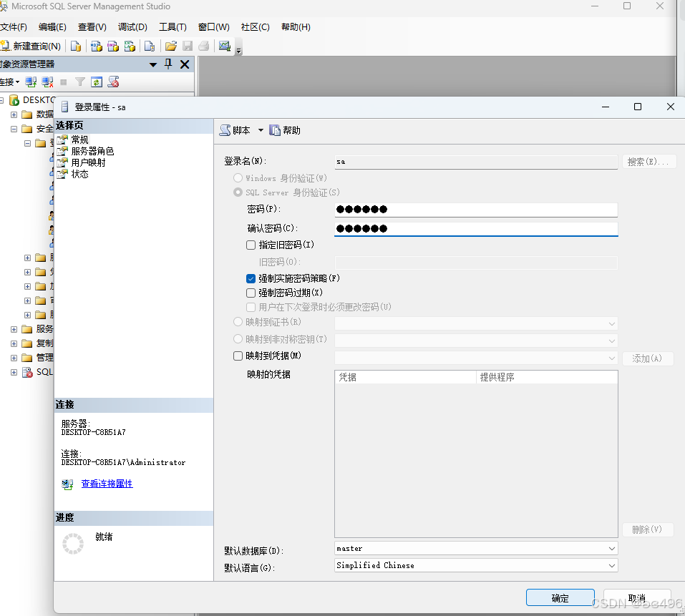Click the 帮助 Help icon in dialog

(x=275, y=130)
